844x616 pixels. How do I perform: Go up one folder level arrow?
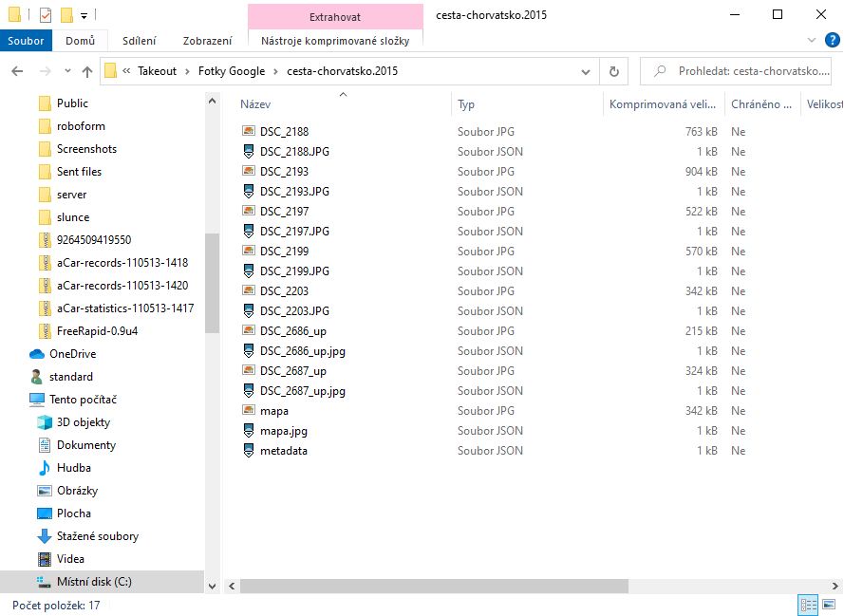[x=87, y=72]
